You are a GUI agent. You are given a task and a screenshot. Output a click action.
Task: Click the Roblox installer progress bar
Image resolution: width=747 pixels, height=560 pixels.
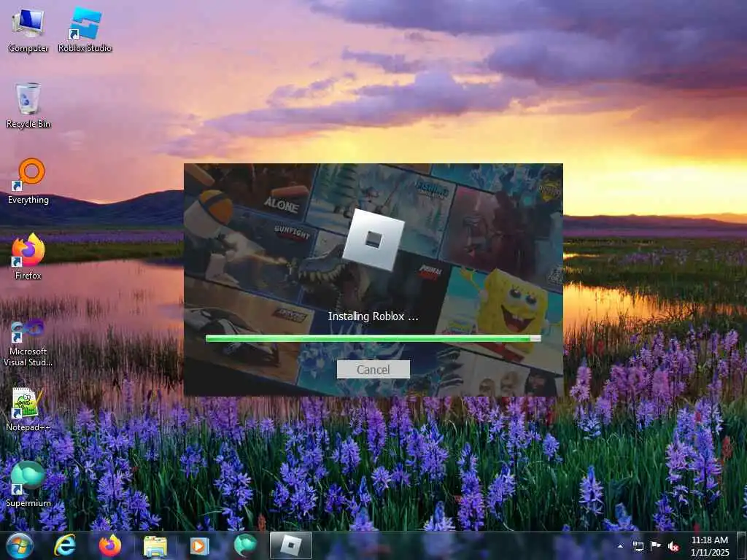(373, 338)
